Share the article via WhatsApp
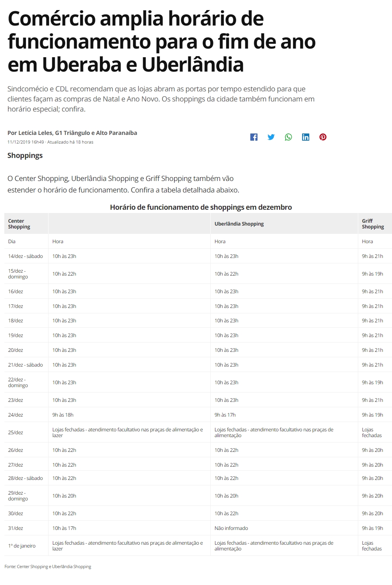 [x=288, y=137]
